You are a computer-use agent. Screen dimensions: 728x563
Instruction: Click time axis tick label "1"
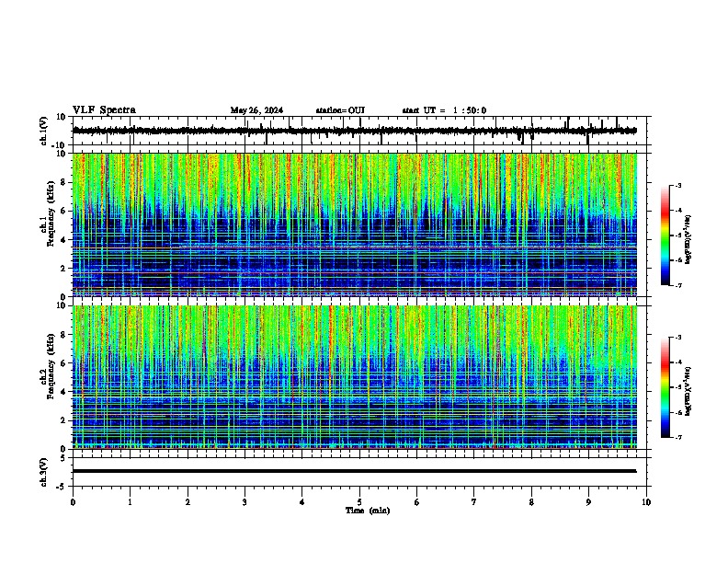tap(130, 502)
